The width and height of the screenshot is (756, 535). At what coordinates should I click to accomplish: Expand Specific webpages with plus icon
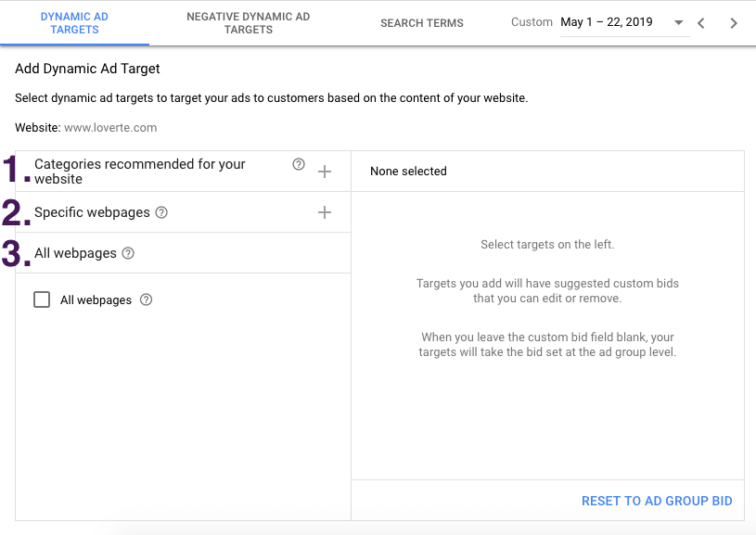pos(325,212)
